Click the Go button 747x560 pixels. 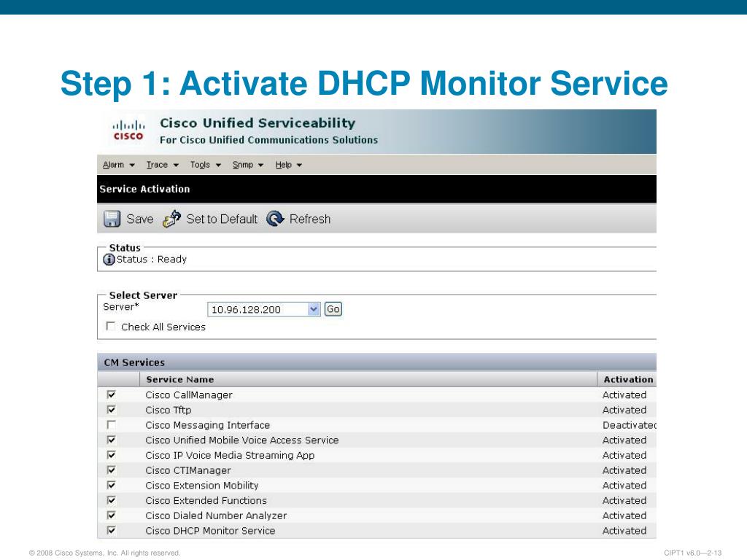(333, 309)
